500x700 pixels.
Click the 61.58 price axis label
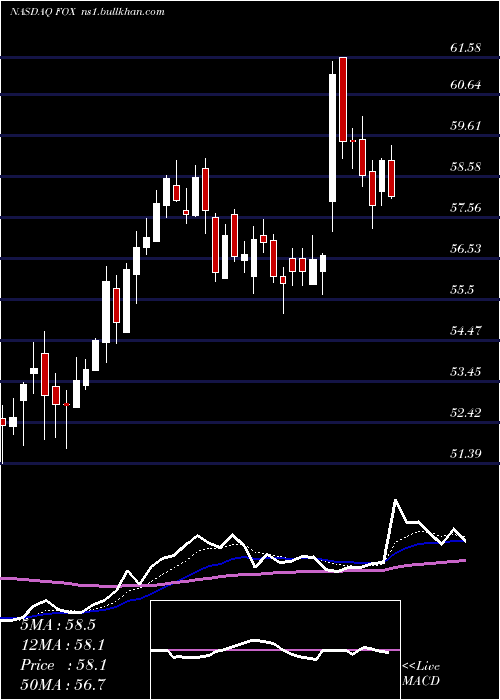coord(466,47)
